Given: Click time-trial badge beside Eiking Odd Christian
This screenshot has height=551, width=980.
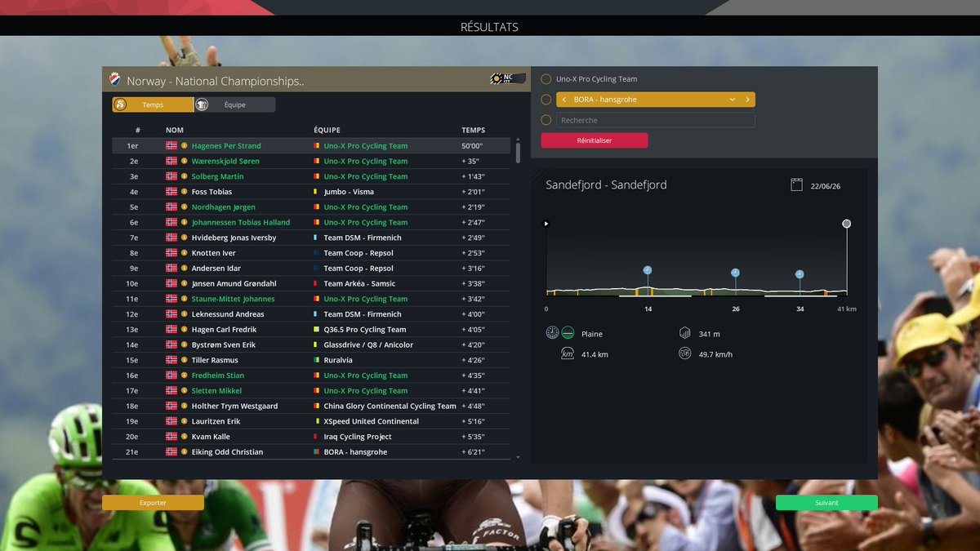Looking at the screenshot, I should (185, 452).
